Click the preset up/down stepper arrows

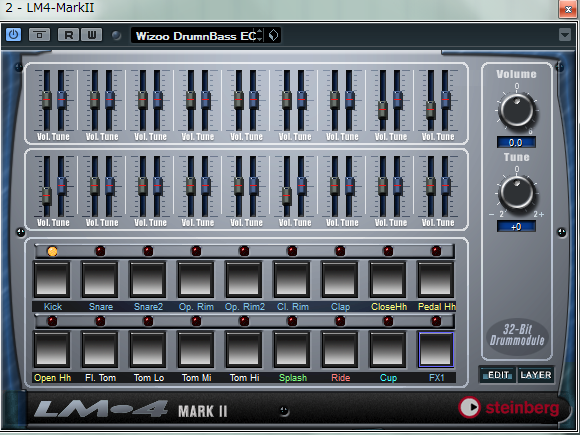click(x=260, y=35)
